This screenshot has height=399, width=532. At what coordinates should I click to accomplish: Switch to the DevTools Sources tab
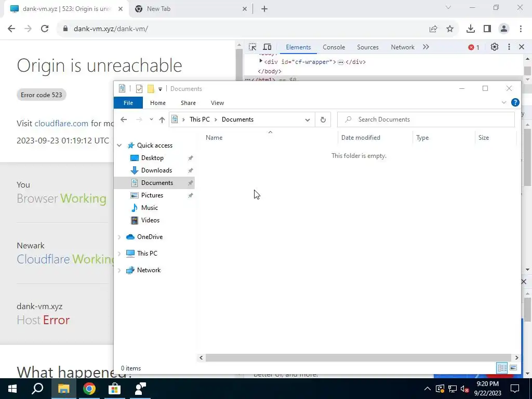click(368, 47)
